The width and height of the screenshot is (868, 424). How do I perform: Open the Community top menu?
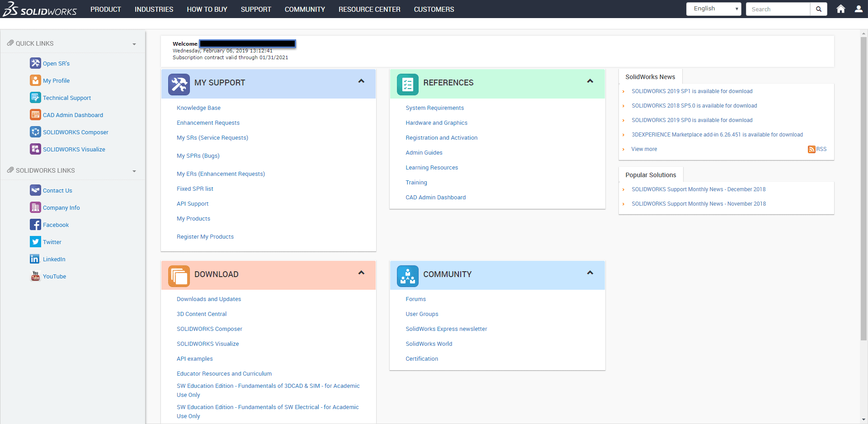[x=305, y=9]
